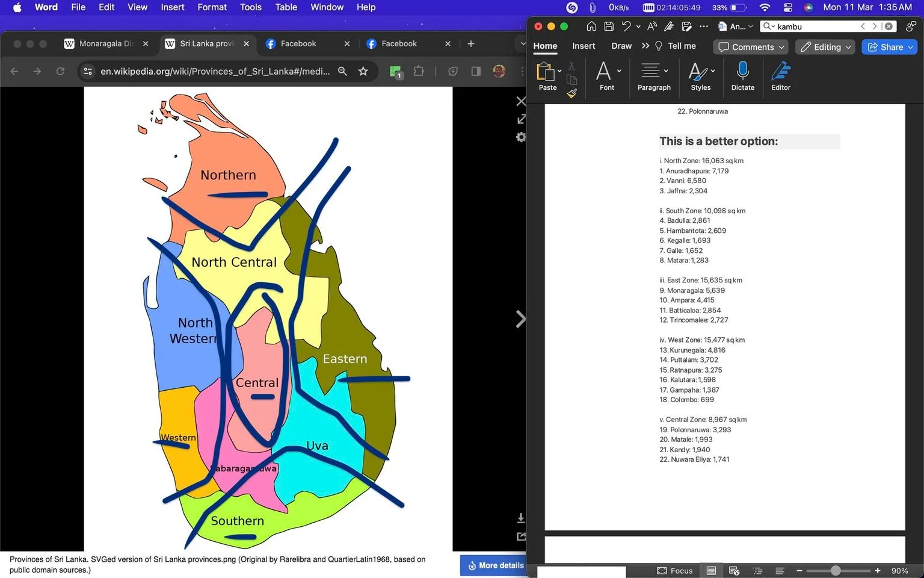Switch to the Draw ribbon tab
The image size is (924, 578).
pyautogui.click(x=621, y=46)
